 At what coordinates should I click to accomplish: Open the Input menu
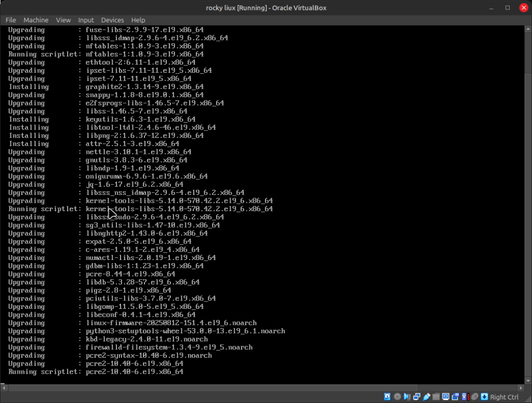click(86, 20)
